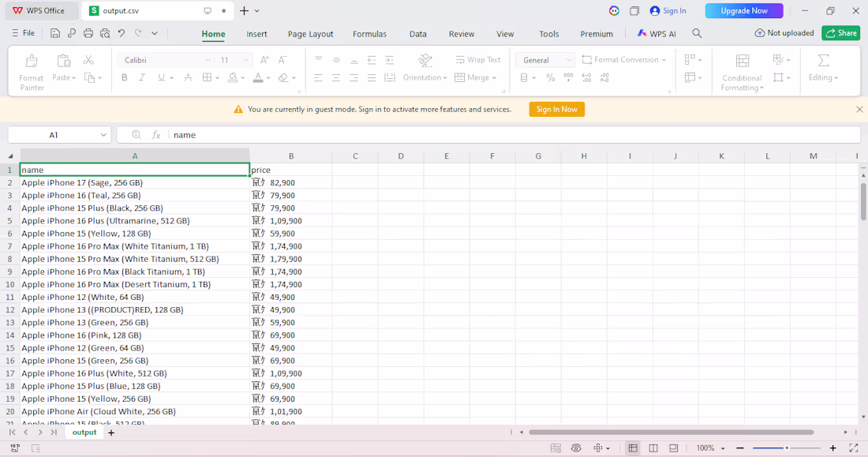The width and height of the screenshot is (868, 457).
Task: Toggle Wrap Text
Action: click(477, 60)
